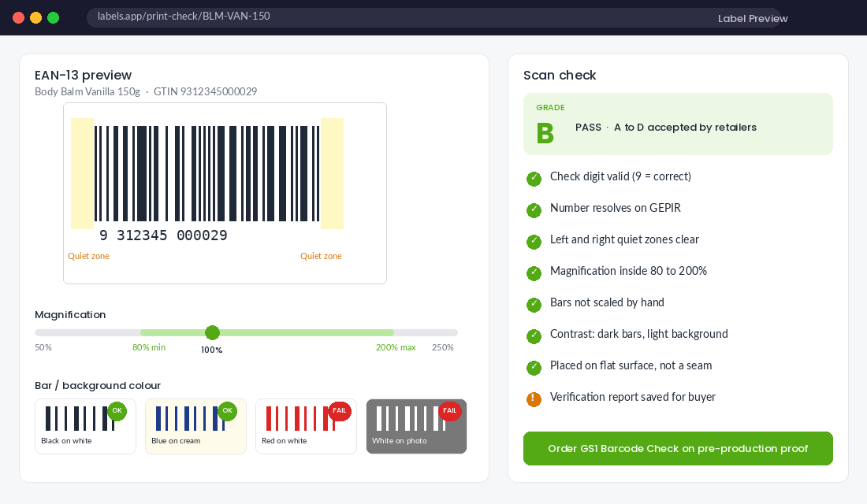The height and width of the screenshot is (504, 867).
Task: Click the Magnification inside 80 to 200% text
Action: point(628,272)
